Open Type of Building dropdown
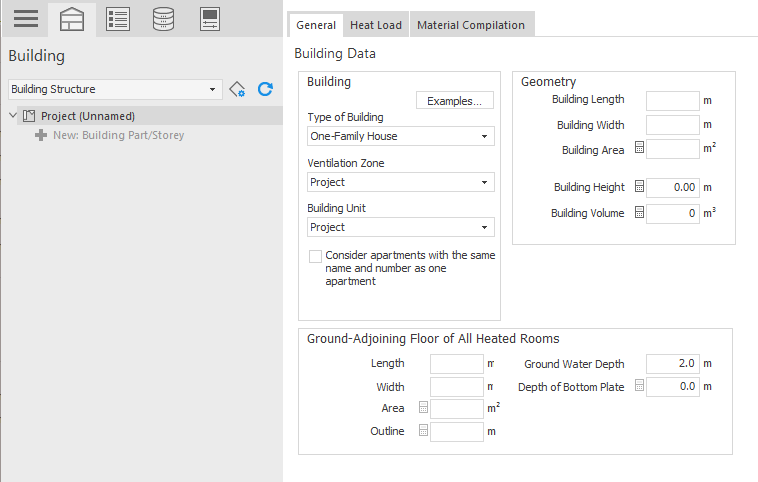Screen dimensions: 758x482 point(401,136)
